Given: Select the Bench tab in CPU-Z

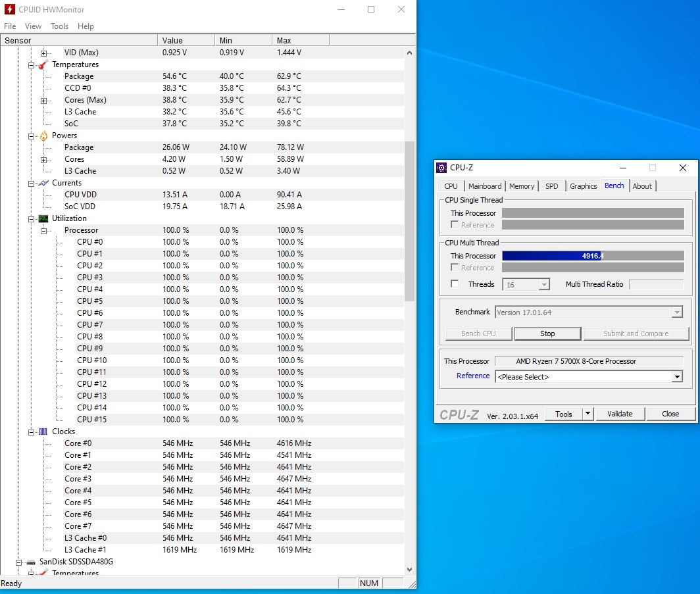Looking at the screenshot, I should 614,186.
